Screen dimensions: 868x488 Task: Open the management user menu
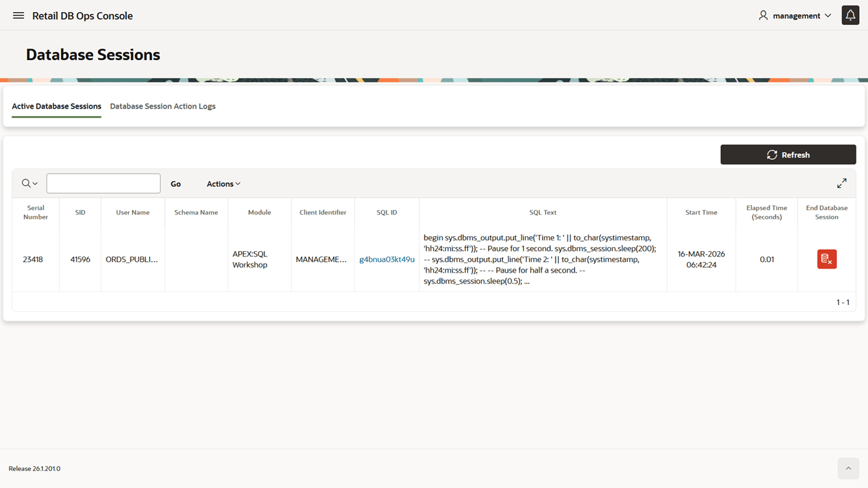(x=795, y=16)
